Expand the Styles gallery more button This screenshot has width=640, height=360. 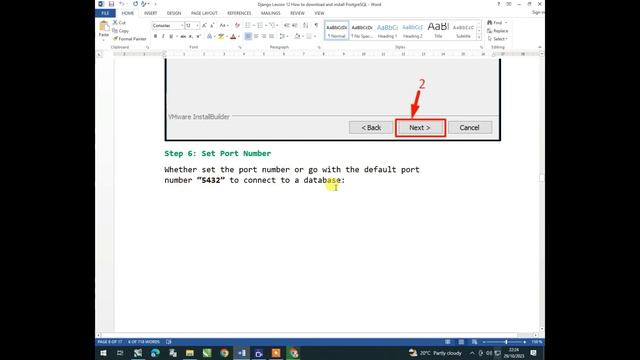point(479,38)
